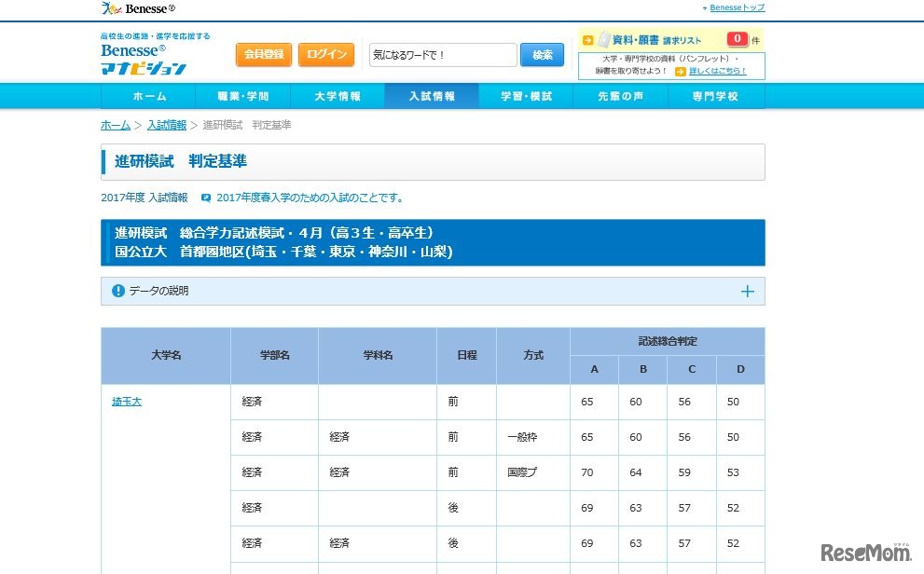Click the 検索 search button

click(542, 55)
